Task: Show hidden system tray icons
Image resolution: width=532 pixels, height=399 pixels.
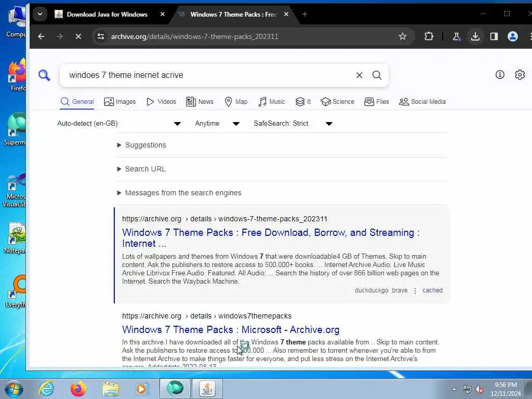Action: [x=454, y=390]
